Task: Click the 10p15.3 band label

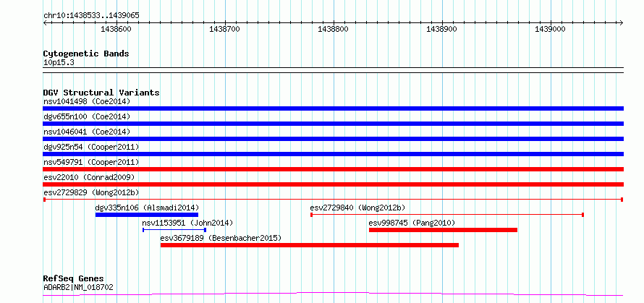Action: (x=59, y=63)
